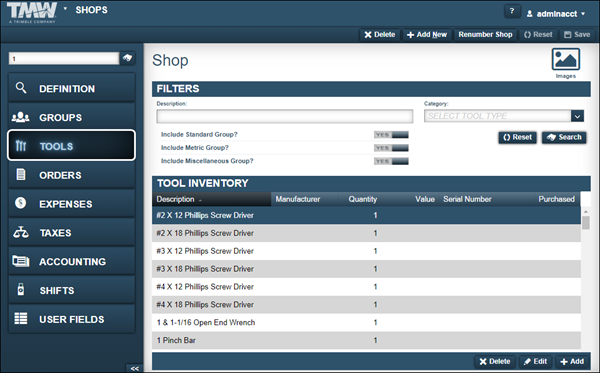
Task: Open the adminacct user menu
Action: [556, 14]
